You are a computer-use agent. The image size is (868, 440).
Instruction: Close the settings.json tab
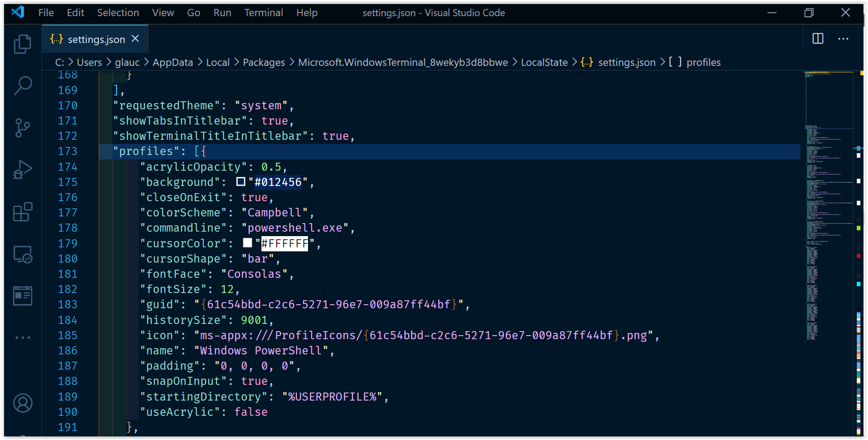coord(135,39)
